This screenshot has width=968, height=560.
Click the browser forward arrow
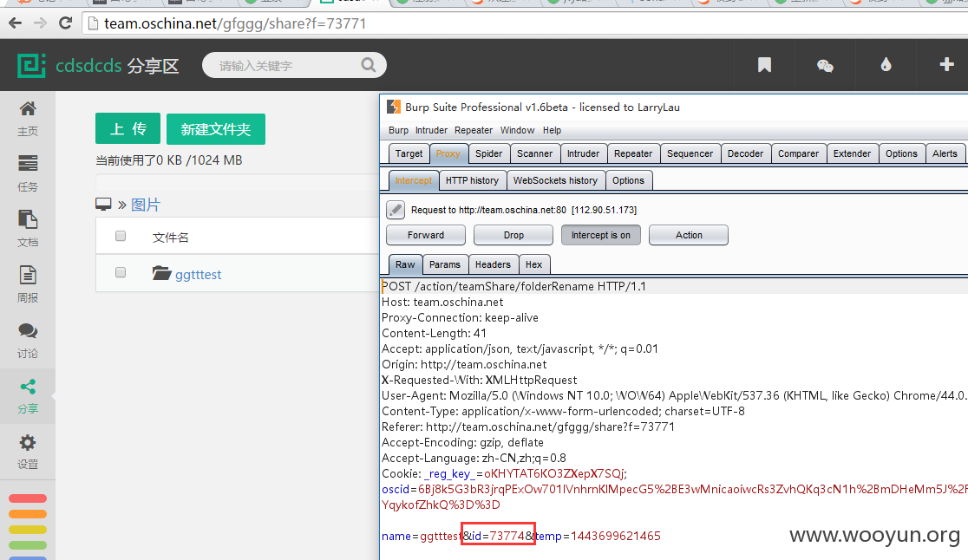coord(40,23)
